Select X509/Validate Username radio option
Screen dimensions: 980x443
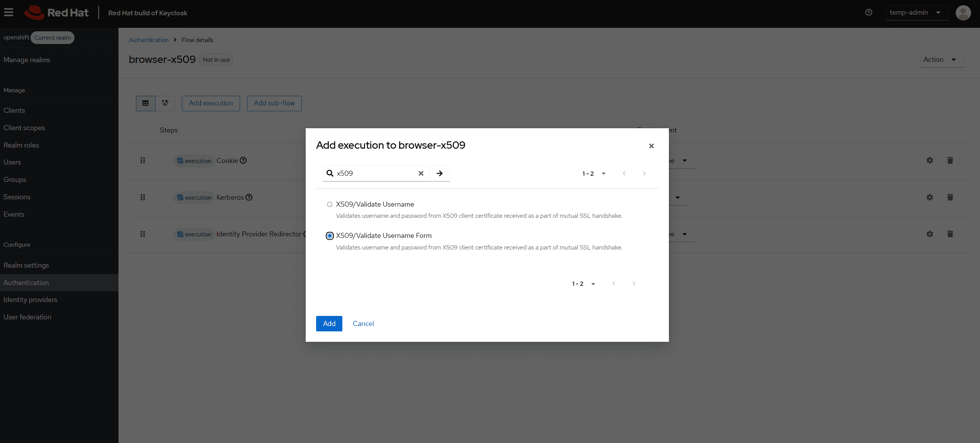[330, 204]
